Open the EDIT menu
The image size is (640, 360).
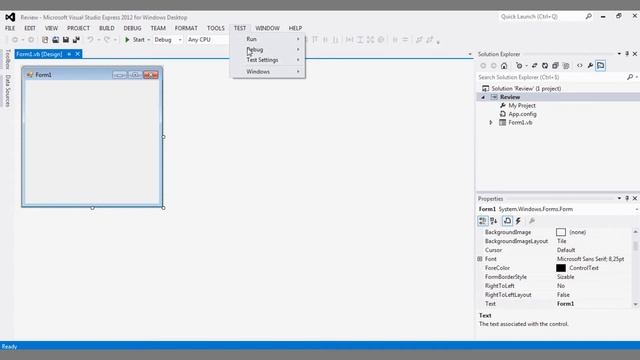(x=30, y=28)
